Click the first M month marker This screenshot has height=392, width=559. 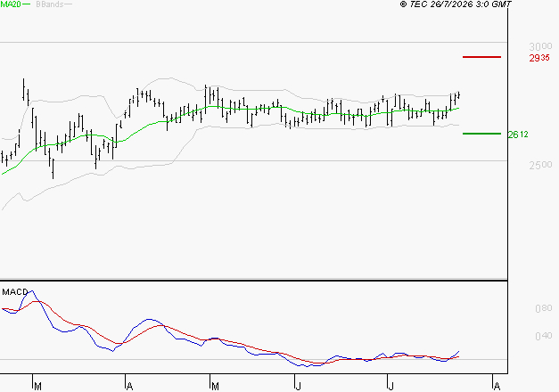[x=37, y=387]
